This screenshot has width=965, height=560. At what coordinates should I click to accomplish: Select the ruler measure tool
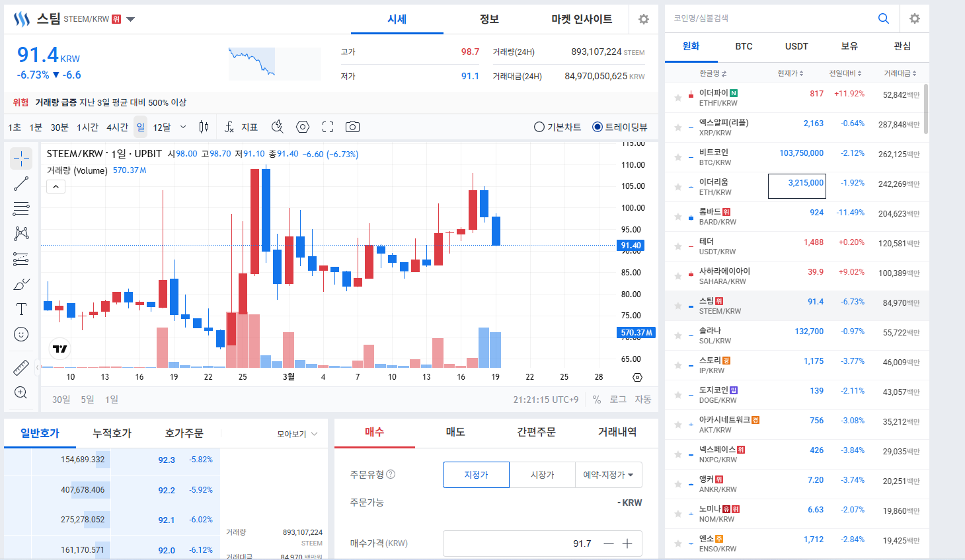(x=21, y=368)
